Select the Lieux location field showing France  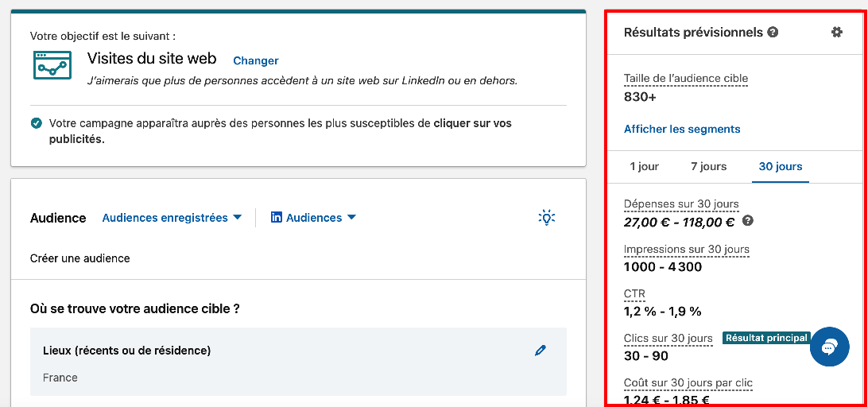pos(298,362)
